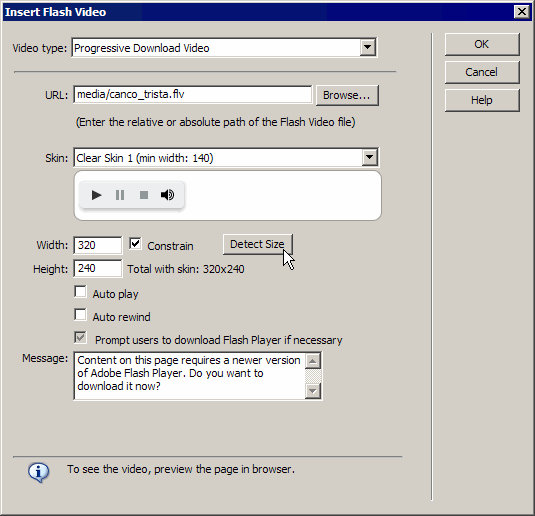Expand the Skin dropdown list
535x516 pixels.
click(x=370, y=157)
